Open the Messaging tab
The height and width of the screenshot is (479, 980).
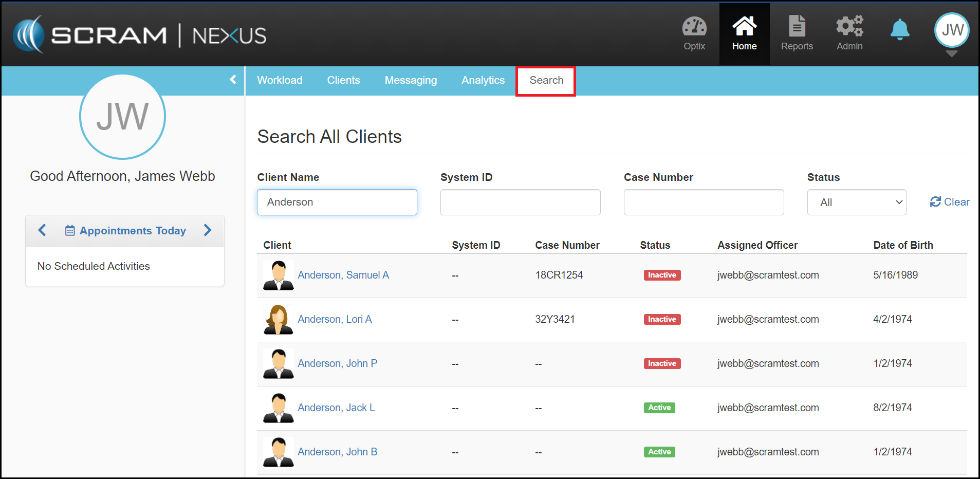pos(411,80)
